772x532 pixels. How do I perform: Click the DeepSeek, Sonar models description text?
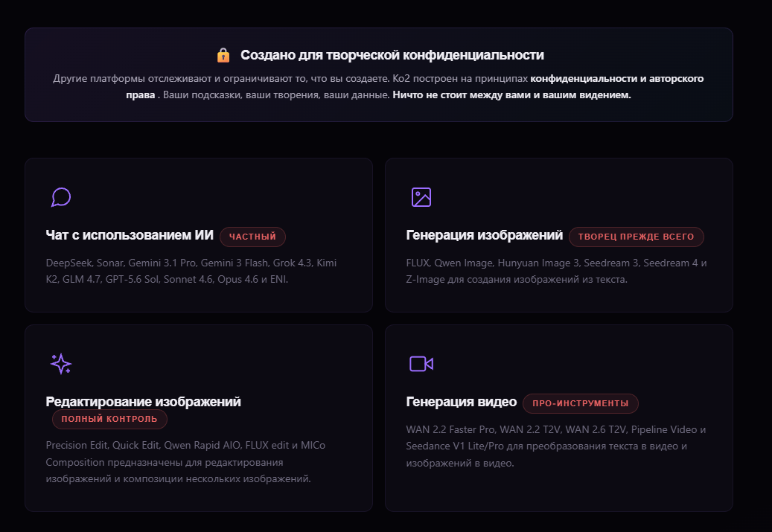[191, 271]
